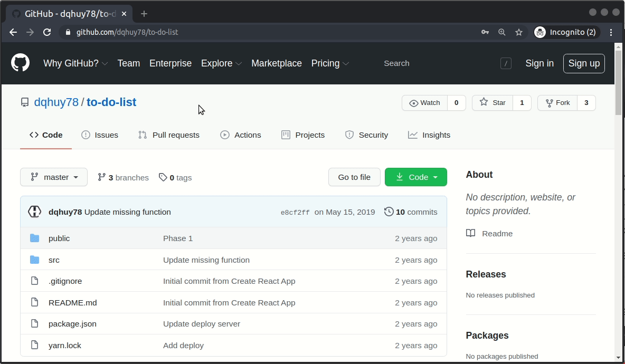
Task: Click the GitHub Octocat logo
Action: 21,63
